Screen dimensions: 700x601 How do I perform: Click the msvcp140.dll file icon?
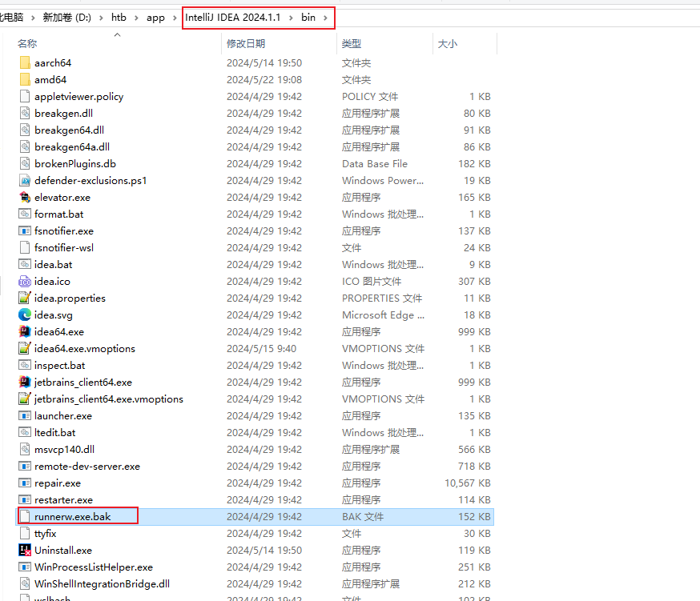coord(25,449)
